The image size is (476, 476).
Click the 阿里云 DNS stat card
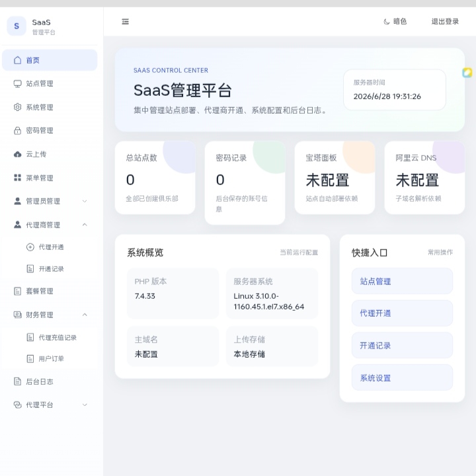click(424, 178)
